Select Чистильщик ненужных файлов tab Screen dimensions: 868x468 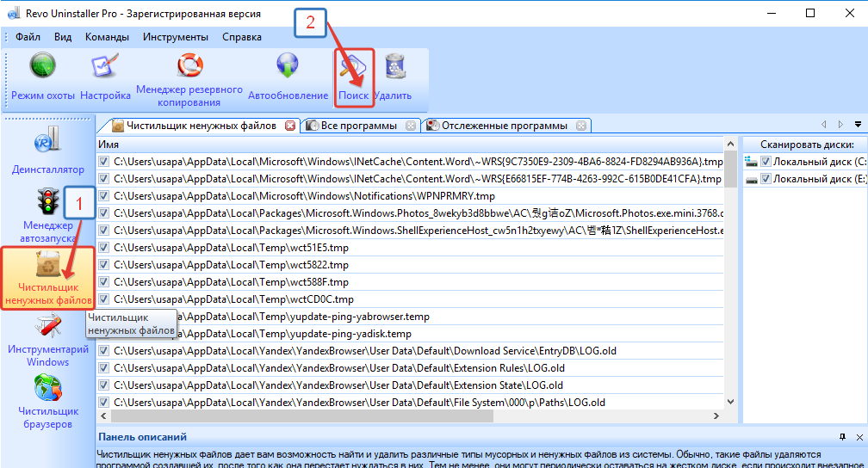(201, 126)
